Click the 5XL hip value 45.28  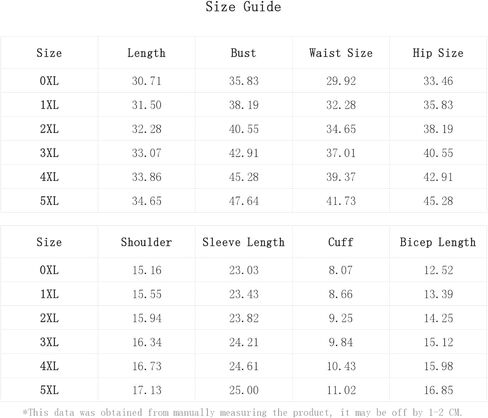tap(438, 201)
